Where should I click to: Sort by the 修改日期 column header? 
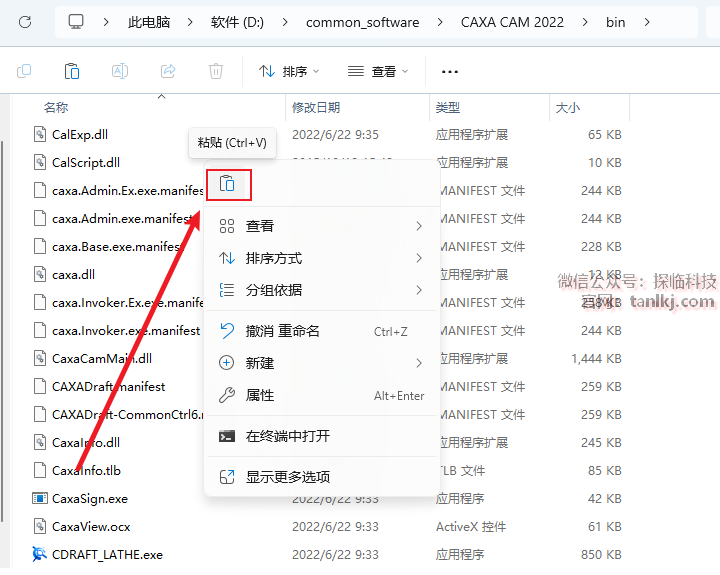316,107
